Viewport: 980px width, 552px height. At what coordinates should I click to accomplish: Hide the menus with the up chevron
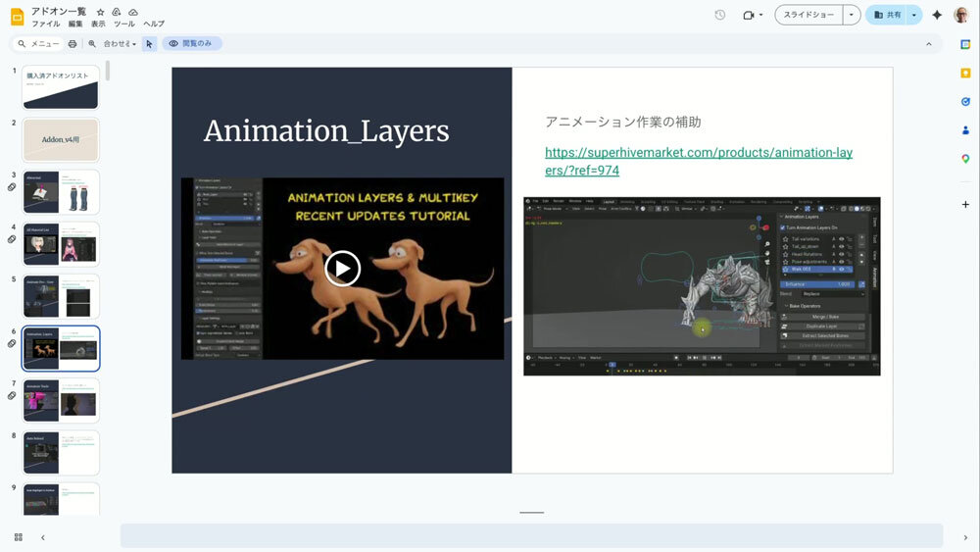[x=929, y=44]
